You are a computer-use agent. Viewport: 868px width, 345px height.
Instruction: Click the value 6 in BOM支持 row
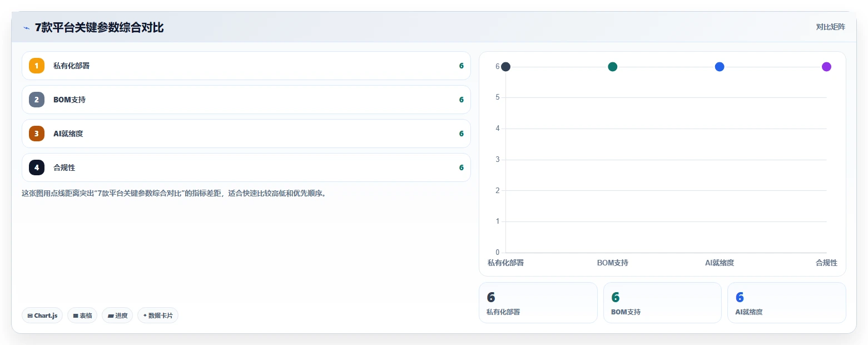tap(461, 100)
